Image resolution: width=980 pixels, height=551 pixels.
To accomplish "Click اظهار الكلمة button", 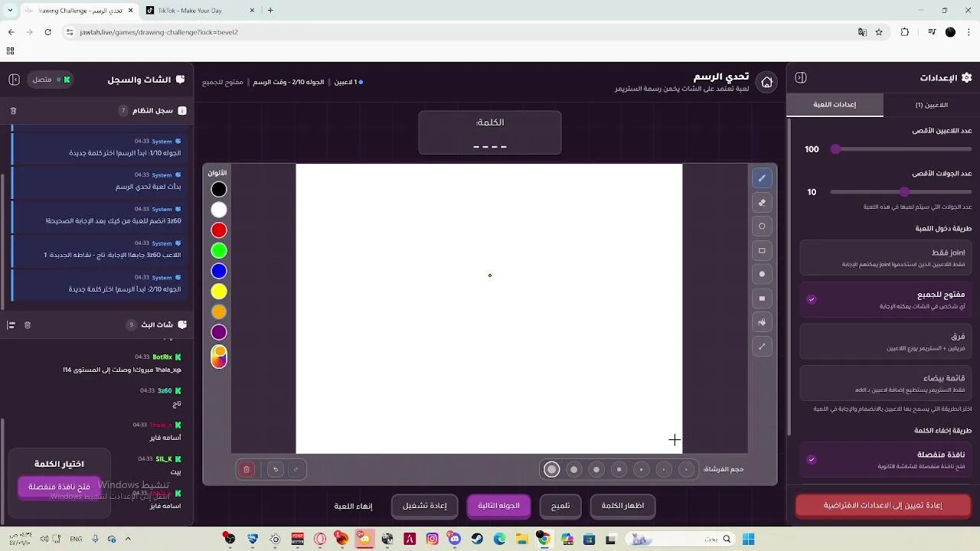I will click(x=622, y=506).
